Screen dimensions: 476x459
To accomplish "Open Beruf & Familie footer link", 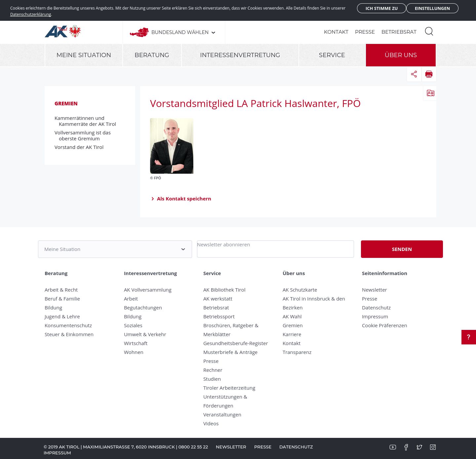I will point(62,299).
